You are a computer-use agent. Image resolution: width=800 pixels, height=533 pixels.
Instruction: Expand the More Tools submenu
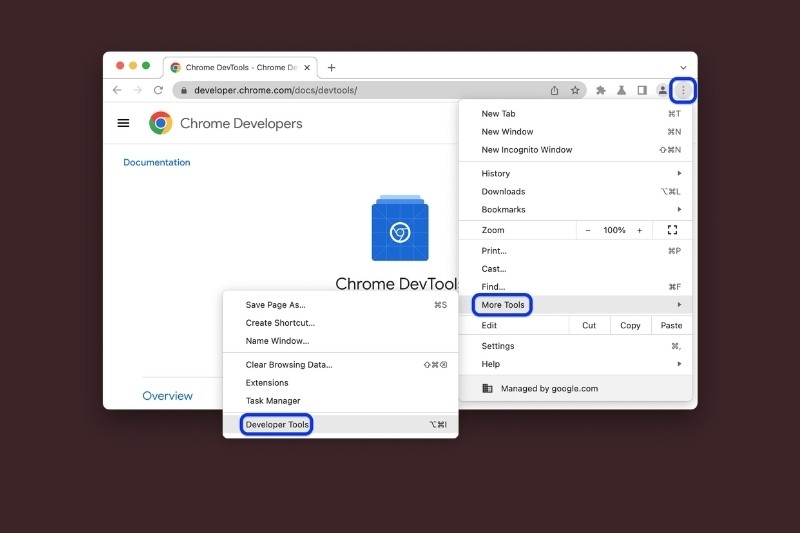575,304
